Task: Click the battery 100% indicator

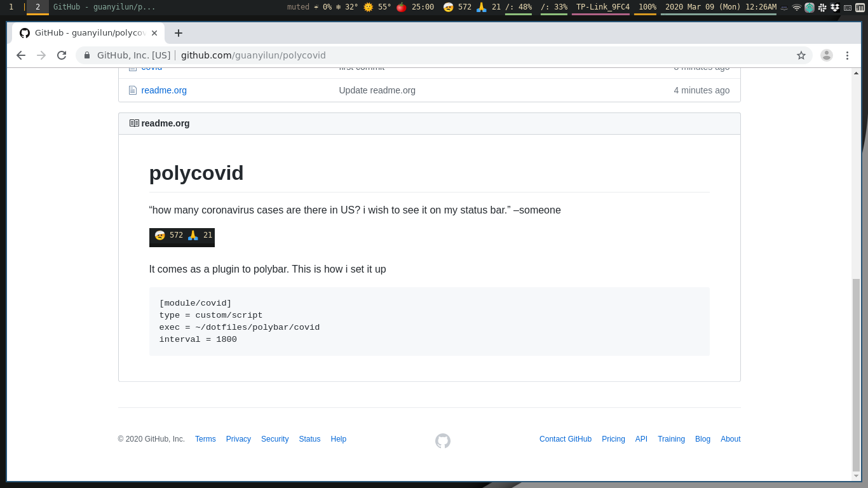Action: (647, 7)
